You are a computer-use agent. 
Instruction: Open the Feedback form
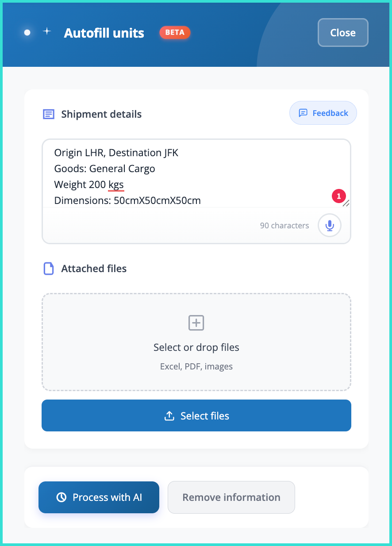pos(323,113)
